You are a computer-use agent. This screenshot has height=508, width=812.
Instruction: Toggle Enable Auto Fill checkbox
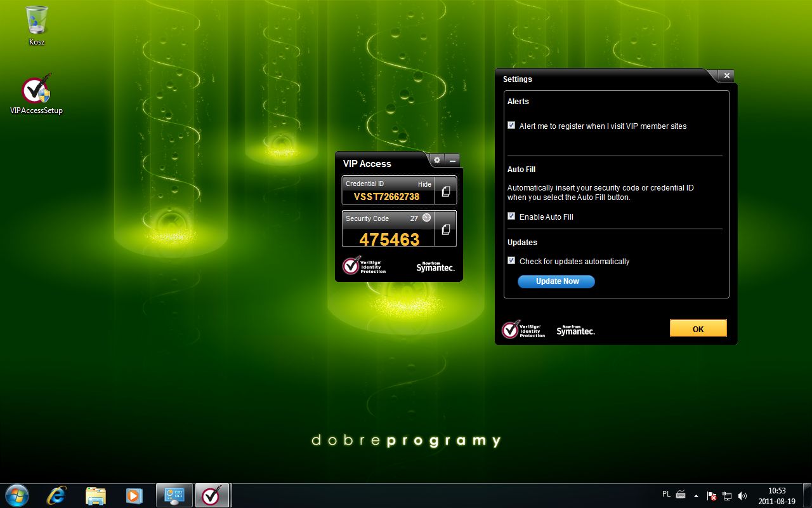tap(511, 216)
